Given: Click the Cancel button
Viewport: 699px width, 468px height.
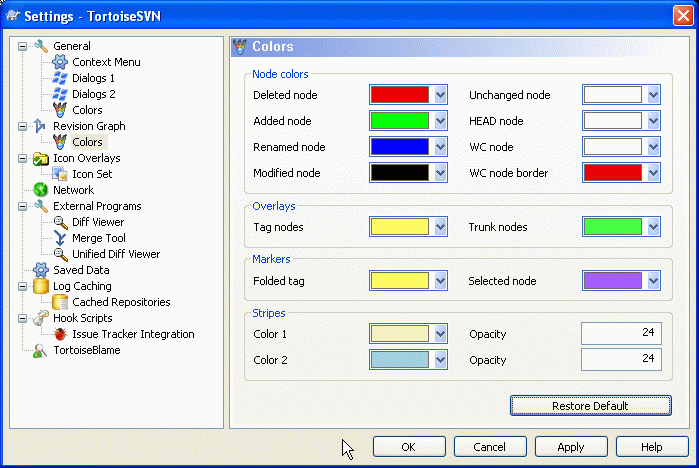Looking at the screenshot, I should click(x=490, y=447).
